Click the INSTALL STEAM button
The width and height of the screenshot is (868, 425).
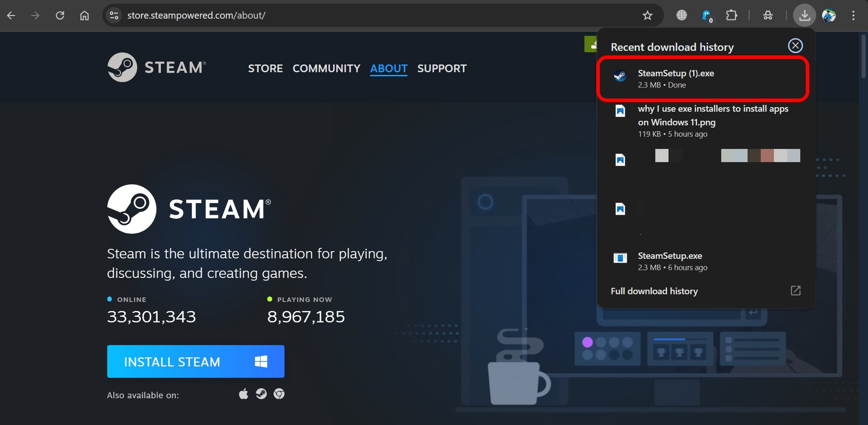point(195,361)
